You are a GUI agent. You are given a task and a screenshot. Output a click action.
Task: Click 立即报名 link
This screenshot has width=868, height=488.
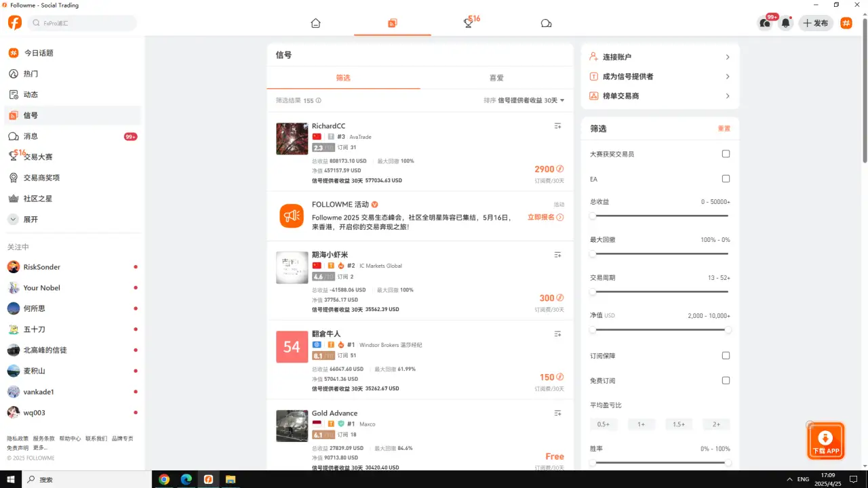click(545, 218)
